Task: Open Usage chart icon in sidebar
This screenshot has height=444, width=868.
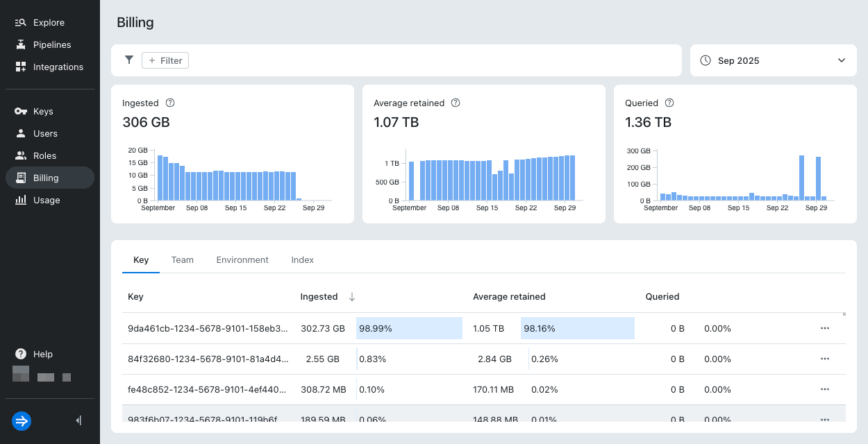Action: pyautogui.click(x=20, y=200)
